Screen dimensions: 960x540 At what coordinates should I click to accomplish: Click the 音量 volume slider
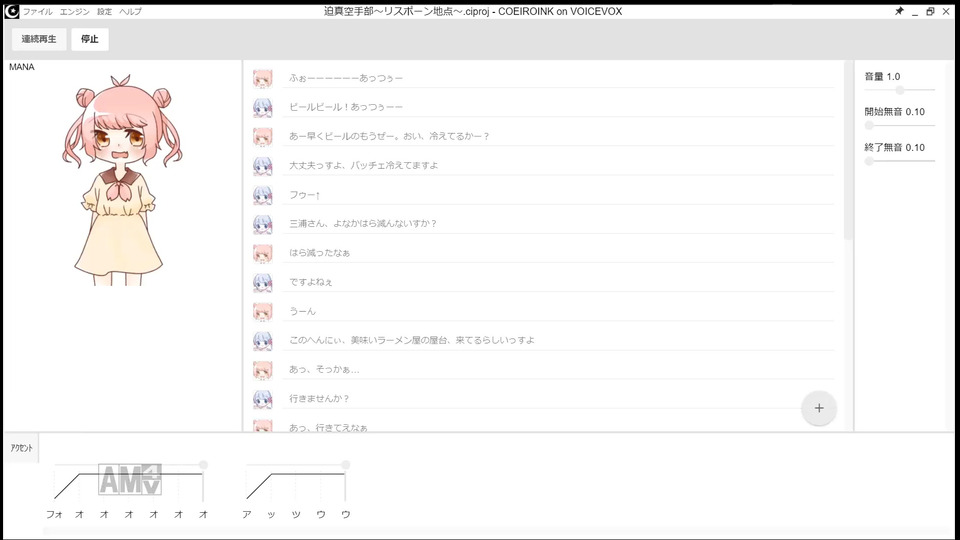[899, 90]
